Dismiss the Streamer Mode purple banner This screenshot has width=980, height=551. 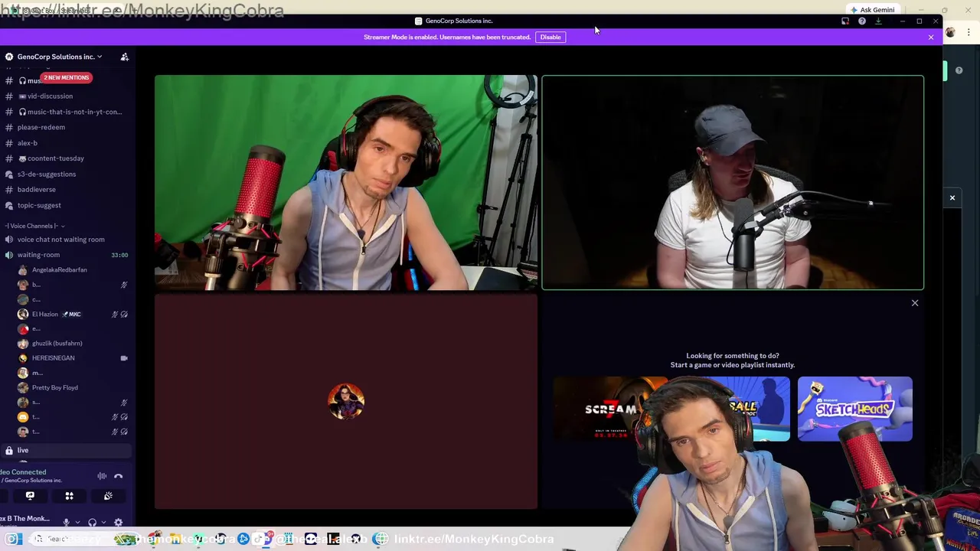point(931,37)
